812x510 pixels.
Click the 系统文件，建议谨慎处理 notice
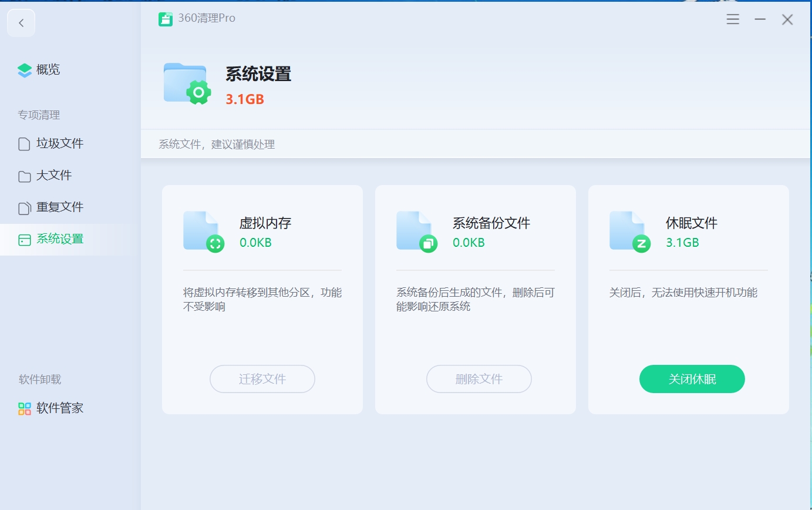coord(217,145)
